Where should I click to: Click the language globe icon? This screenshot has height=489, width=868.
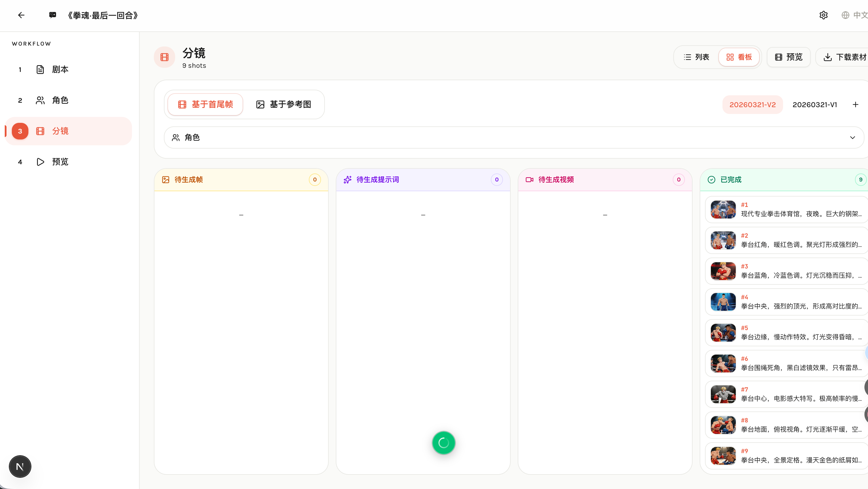[x=845, y=15]
